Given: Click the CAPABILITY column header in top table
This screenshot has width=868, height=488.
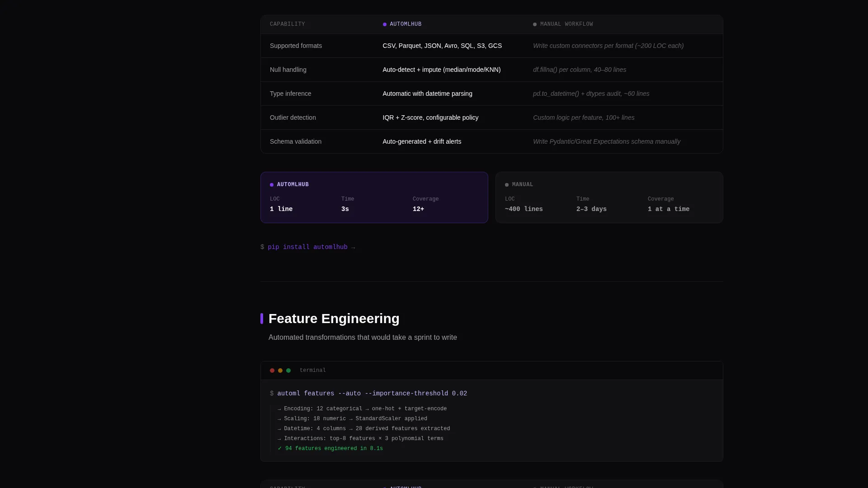Looking at the screenshot, I should [288, 24].
